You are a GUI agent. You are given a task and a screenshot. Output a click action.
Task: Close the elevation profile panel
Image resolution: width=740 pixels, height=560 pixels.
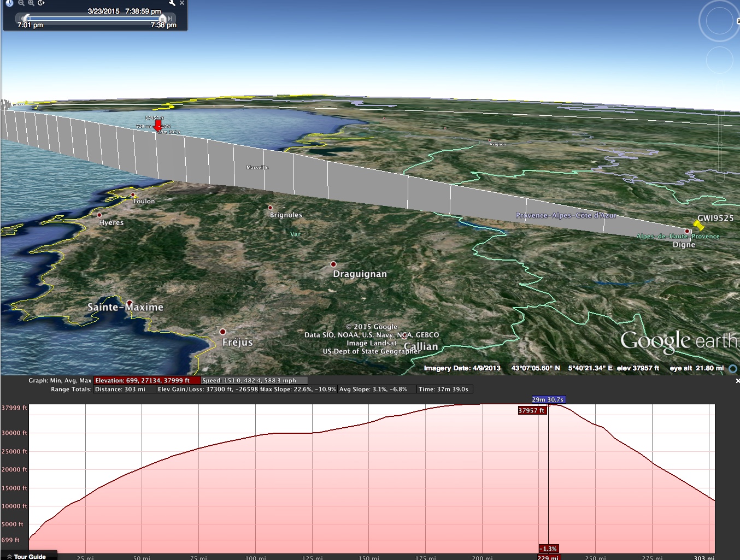(737, 381)
